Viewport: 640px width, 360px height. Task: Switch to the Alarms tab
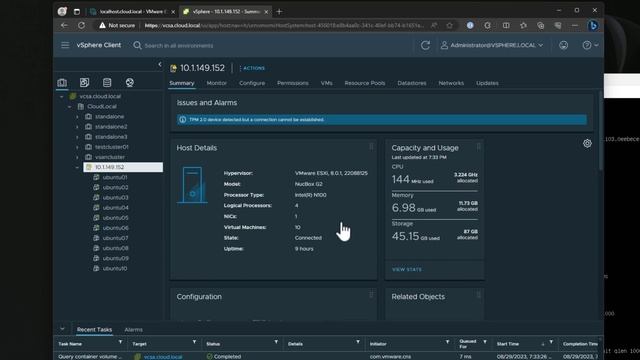coord(133,329)
